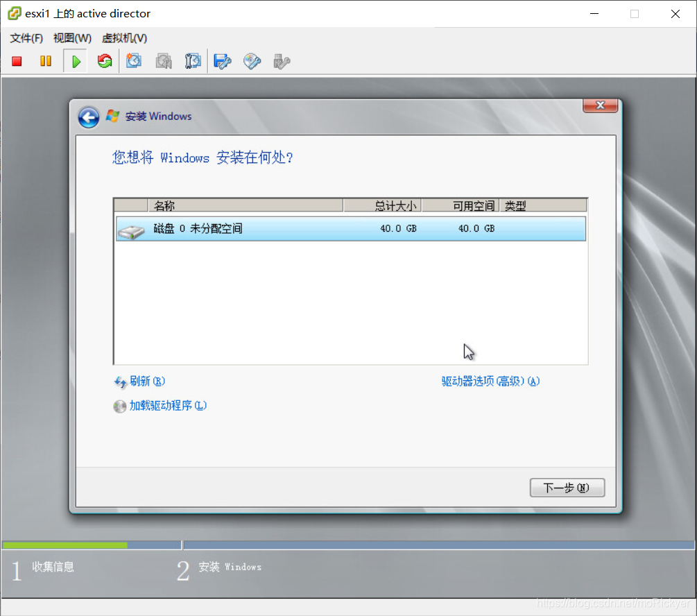The width and height of the screenshot is (697, 616).
Task: Take a snapshot with the camera clock icon
Action: tap(133, 61)
